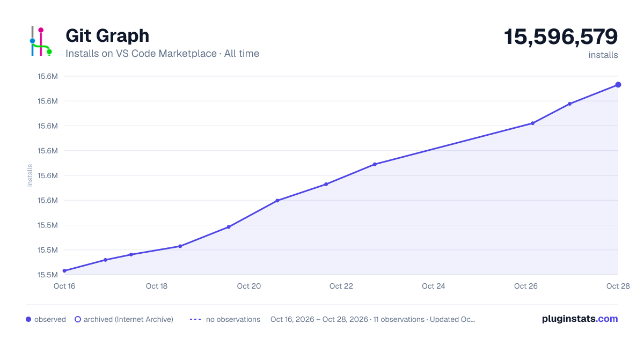The image size is (644, 338).
Task: Click the topmost 15.6M y-axis label
Action: [x=48, y=76]
